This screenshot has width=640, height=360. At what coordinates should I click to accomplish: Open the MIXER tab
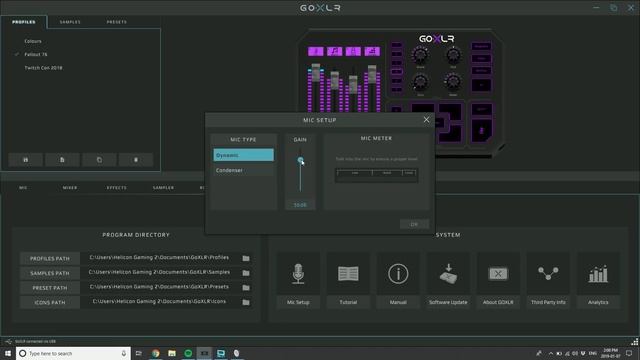(70, 188)
